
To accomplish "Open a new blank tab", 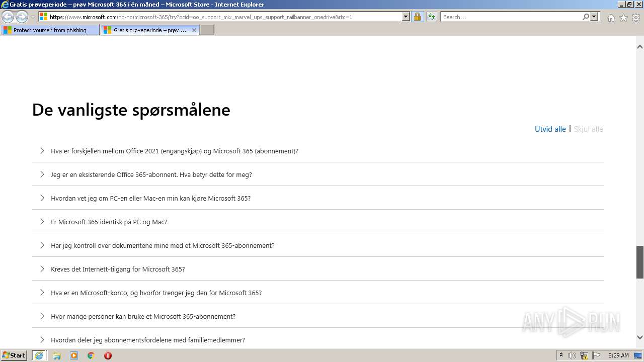I will click(207, 30).
